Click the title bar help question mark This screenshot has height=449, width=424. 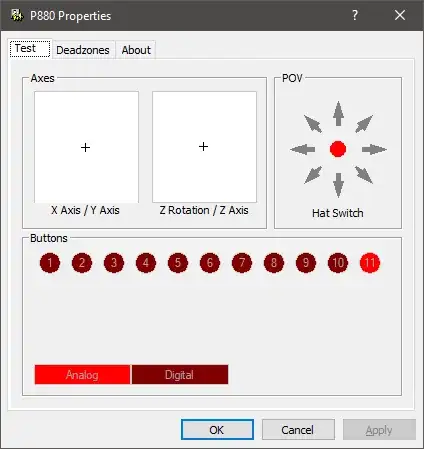pos(355,15)
